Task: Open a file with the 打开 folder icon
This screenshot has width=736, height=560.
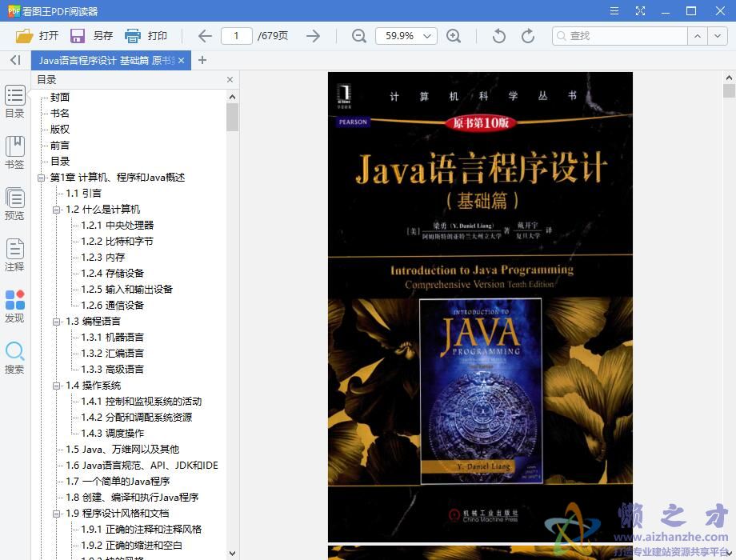Action: coord(25,36)
